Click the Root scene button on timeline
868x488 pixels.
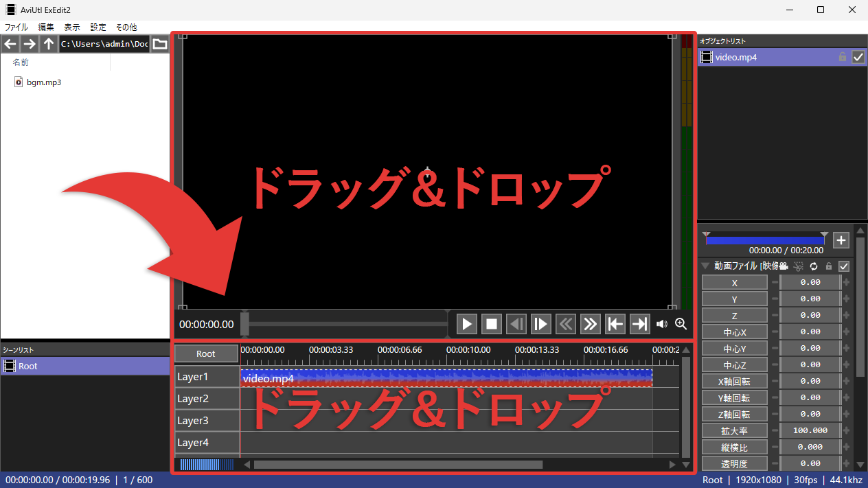pyautogui.click(x=206, y=353)
